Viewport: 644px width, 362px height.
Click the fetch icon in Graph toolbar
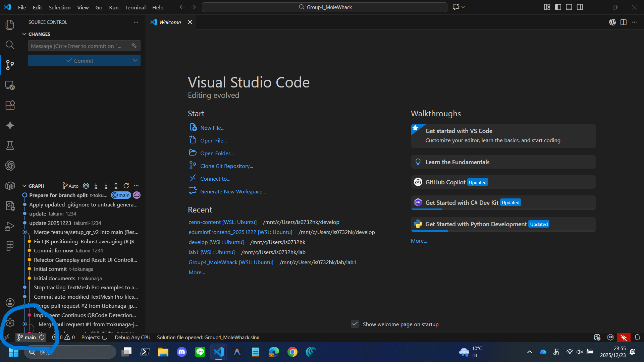pos(96,186)
